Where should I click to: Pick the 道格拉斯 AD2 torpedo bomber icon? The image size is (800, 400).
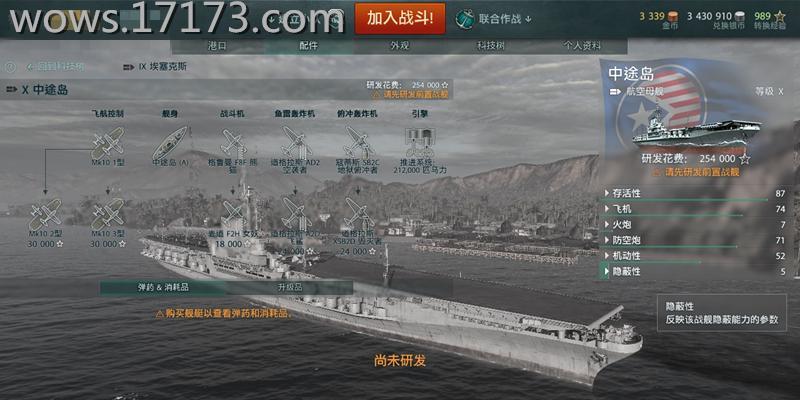tap(295, 143)
